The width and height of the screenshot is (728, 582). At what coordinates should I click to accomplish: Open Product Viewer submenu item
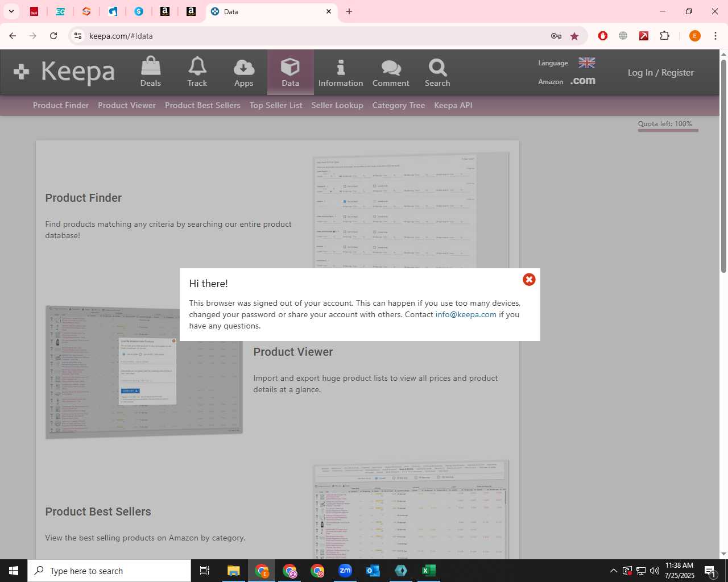click(127, 105)
